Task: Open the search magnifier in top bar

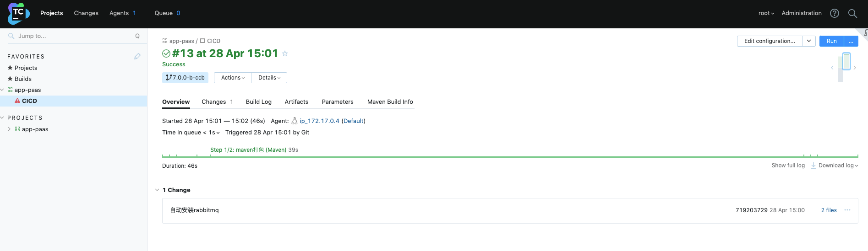Action: pyautogui.click(x=852, y=13)
